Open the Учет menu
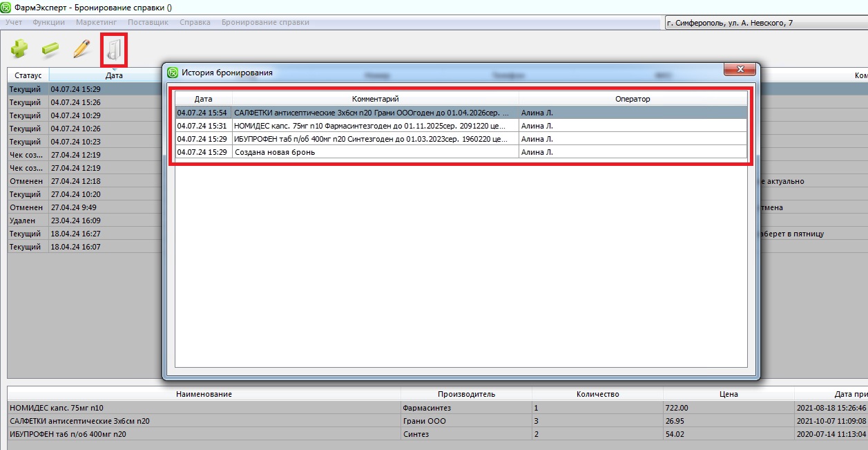The image size is (868, 450). [x=14, y=22]
